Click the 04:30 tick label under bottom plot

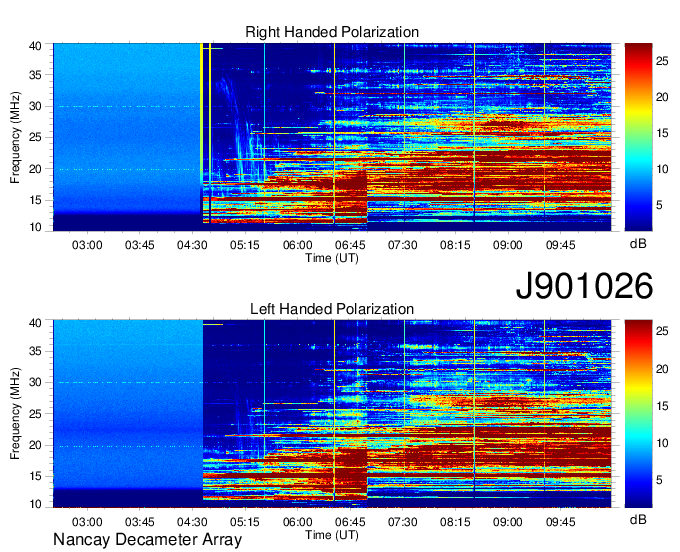192,522
